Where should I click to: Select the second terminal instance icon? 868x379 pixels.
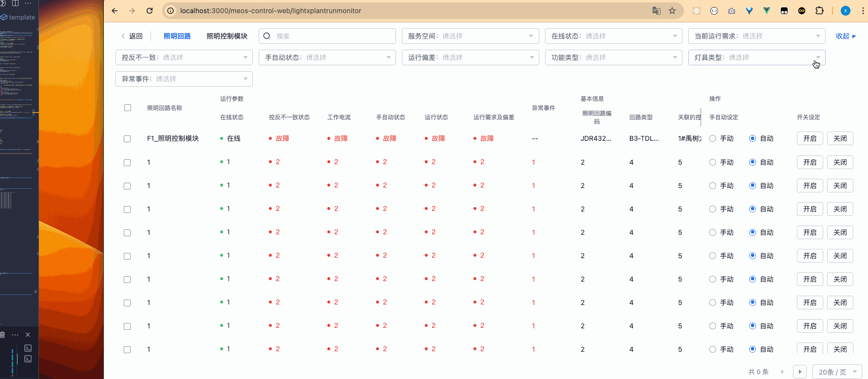(x=28, y=359)
